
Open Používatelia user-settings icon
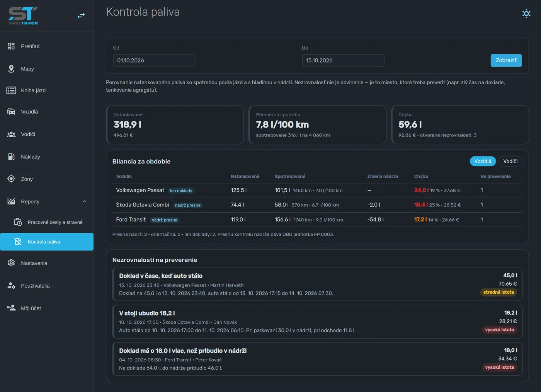pyautogui.click(x=11, y=286)
